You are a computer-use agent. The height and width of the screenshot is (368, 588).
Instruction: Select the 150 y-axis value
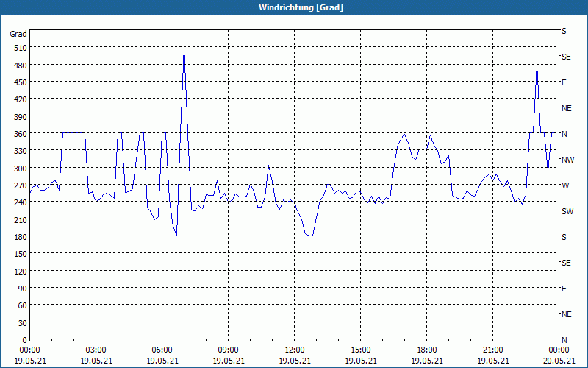click(21, 254)
